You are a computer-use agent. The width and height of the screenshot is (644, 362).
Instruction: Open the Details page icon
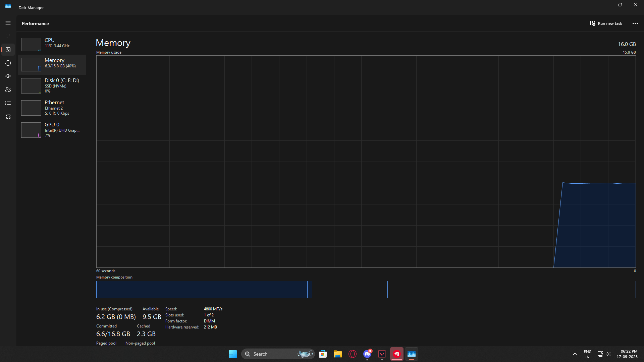(x=8, y=103)
